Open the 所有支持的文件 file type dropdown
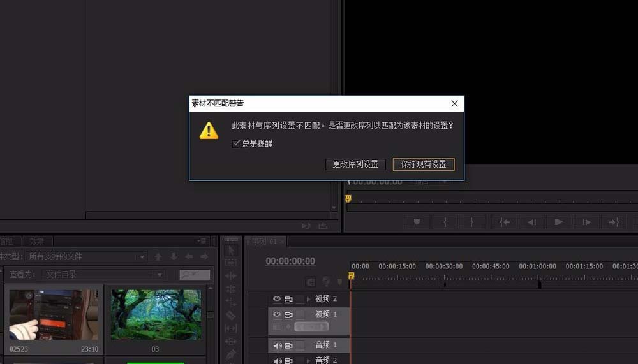Image resolution: width=638 pixels, height=364 pixels. point(86,257)
